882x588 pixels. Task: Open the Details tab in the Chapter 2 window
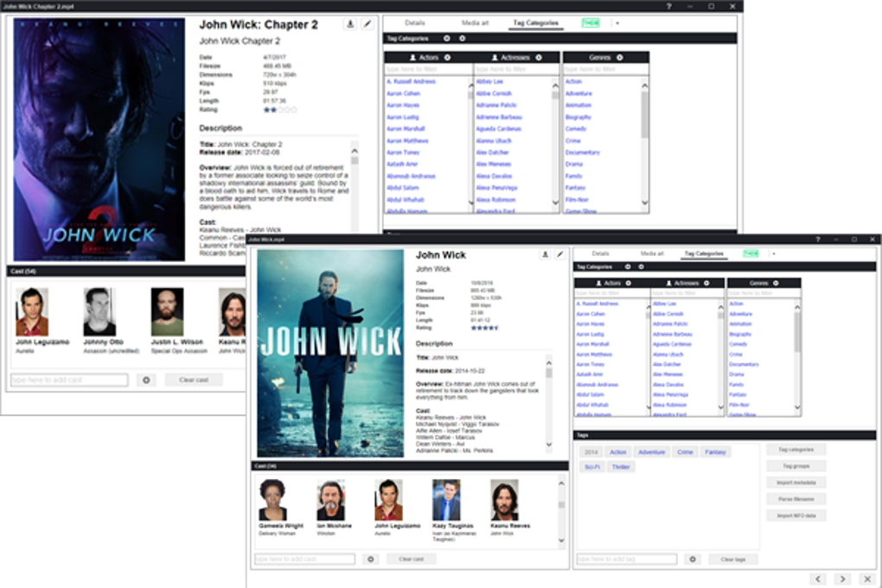(414, 23)
